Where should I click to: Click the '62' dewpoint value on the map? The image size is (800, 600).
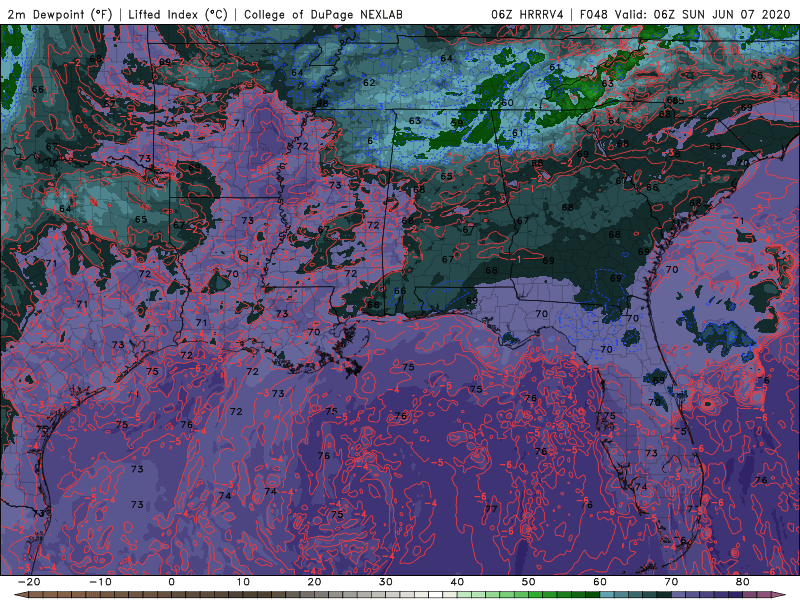[x=369, y=82]
